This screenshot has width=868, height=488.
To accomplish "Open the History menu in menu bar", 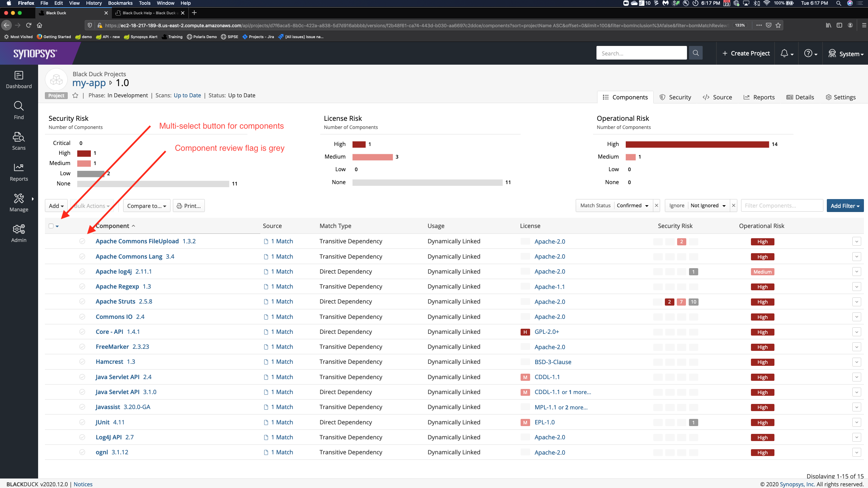I will [94, 3].
